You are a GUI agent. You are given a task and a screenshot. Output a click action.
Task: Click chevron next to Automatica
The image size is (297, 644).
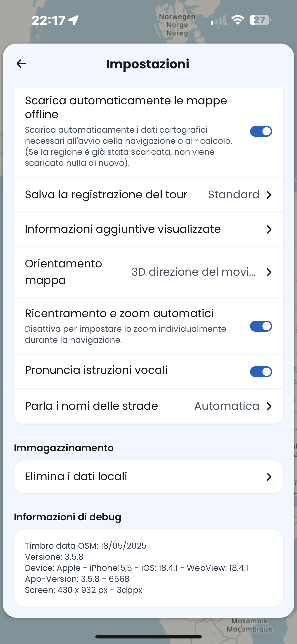click(x=269, y=406)
